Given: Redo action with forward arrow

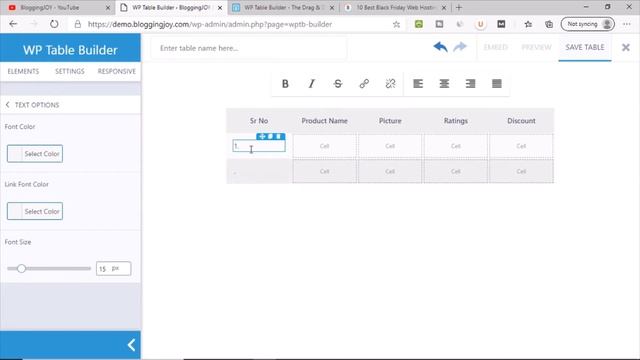Looking at the screenshot, I should (x=460, y=47).
